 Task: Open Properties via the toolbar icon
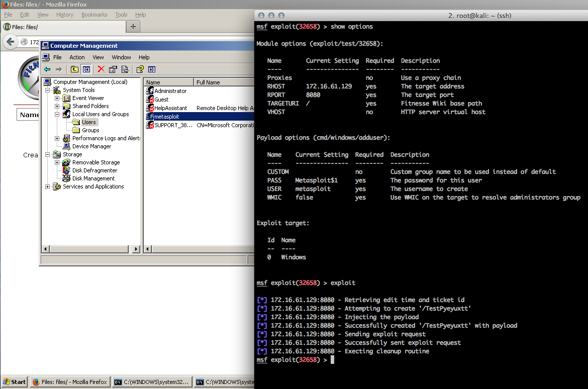point(113,69)
